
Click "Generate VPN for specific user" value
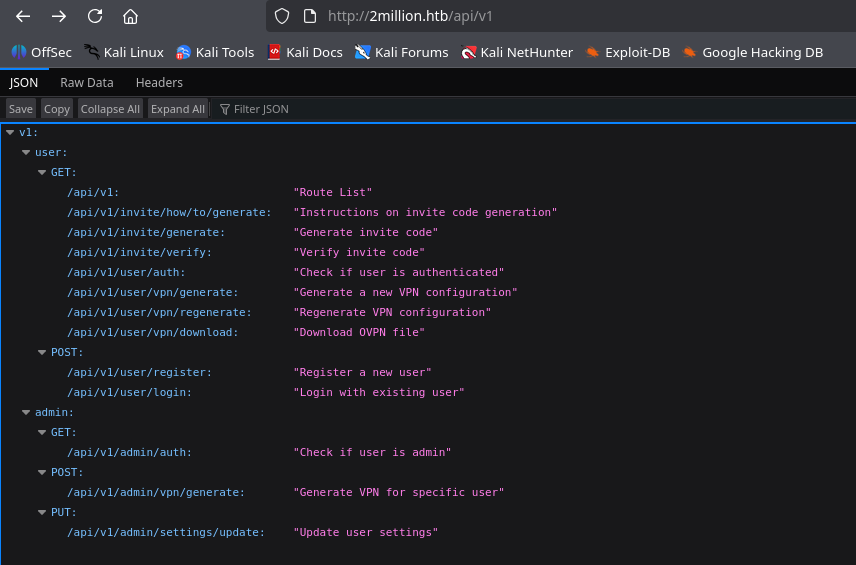399,492
